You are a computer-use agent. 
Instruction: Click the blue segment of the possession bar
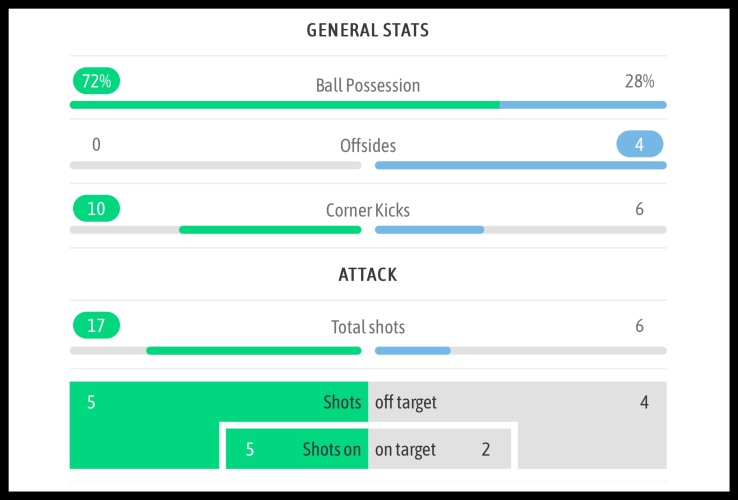click(x=583, y=104)
